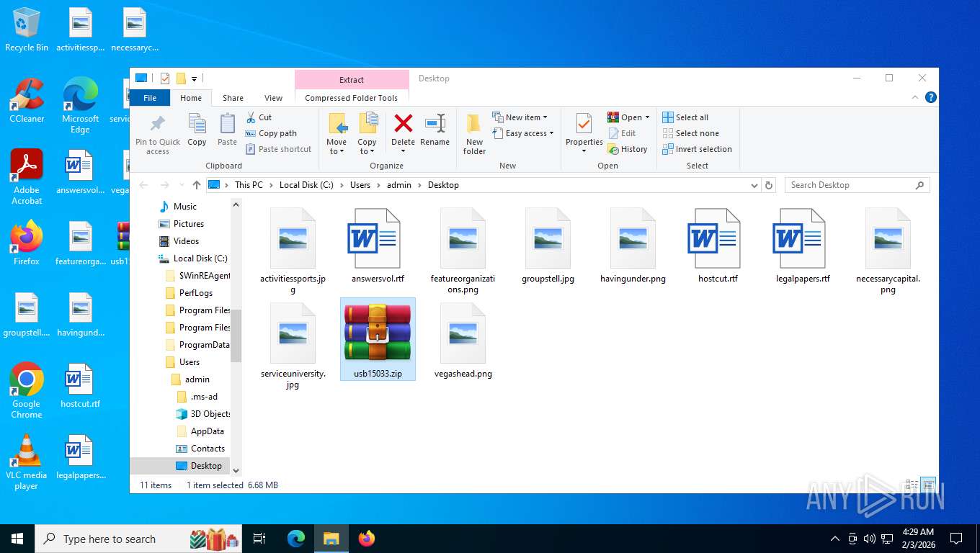Refresh the Desktop folder view
The width and height of the screenshot is (980, 553).
point(769,185)
